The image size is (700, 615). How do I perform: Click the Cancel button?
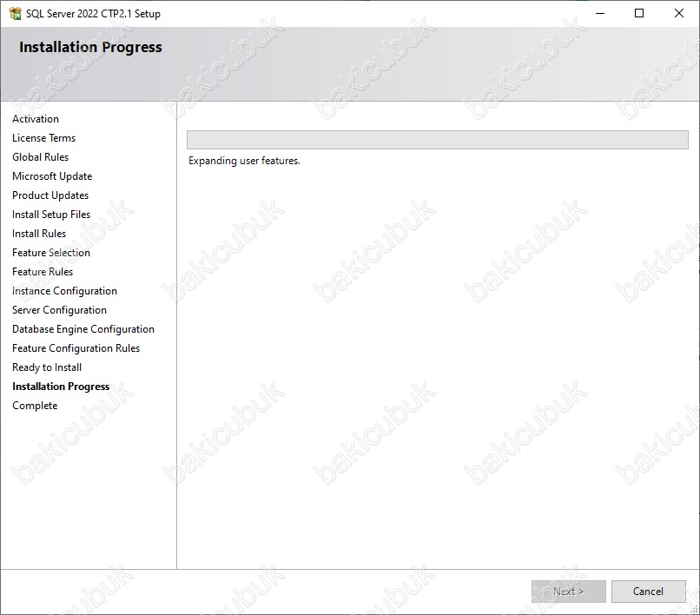[648, 592]
